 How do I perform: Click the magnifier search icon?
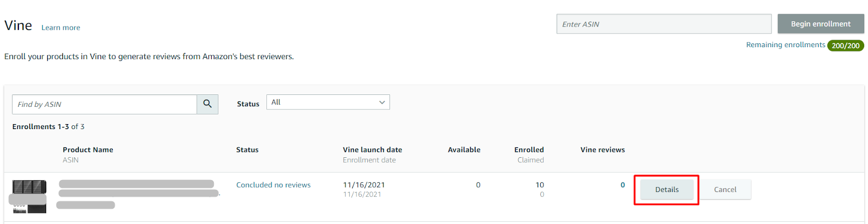pos(207,104)
